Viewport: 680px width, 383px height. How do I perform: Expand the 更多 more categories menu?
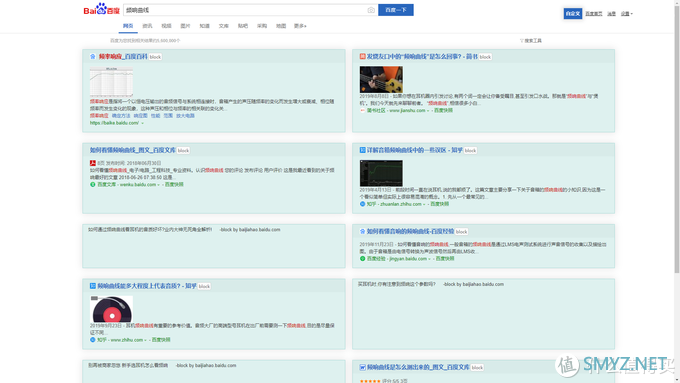click(x=300, y=26)
